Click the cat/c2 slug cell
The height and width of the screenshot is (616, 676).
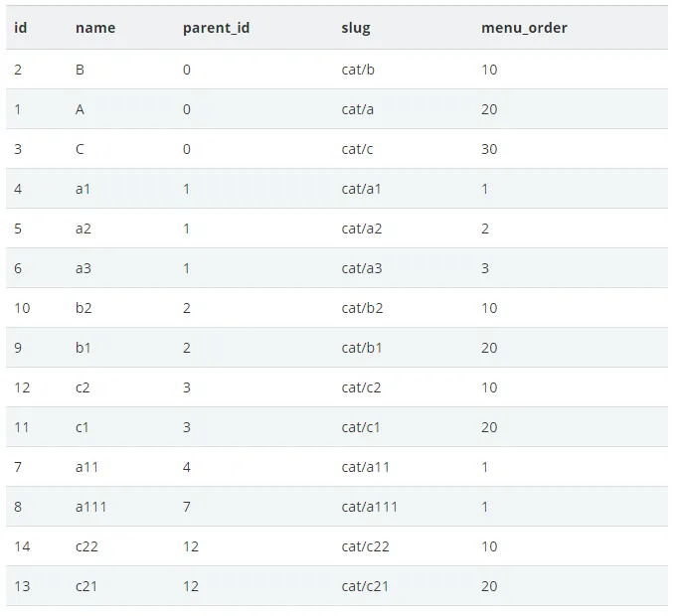tap(361, 387)
